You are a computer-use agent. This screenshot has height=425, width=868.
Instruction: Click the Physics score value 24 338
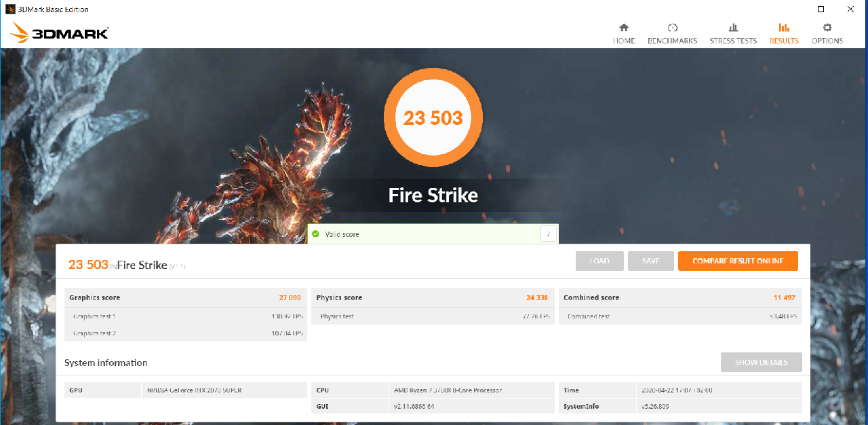pos(538,297)
